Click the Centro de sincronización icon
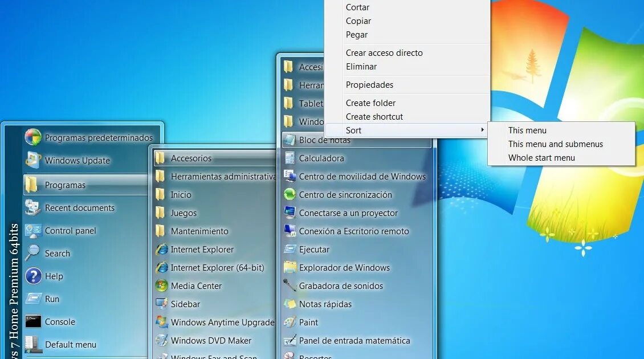 coord(290,194)
